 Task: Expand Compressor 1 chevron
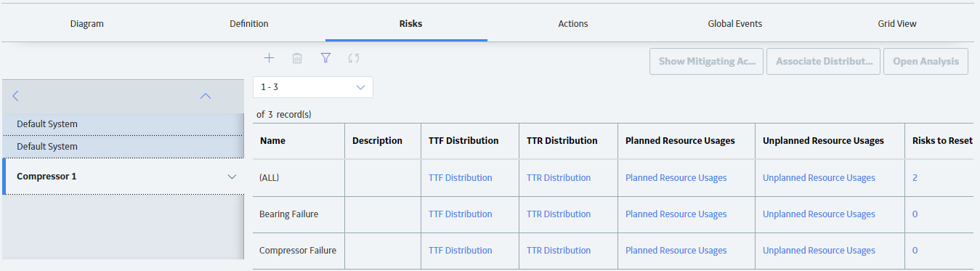click(232, 177)
